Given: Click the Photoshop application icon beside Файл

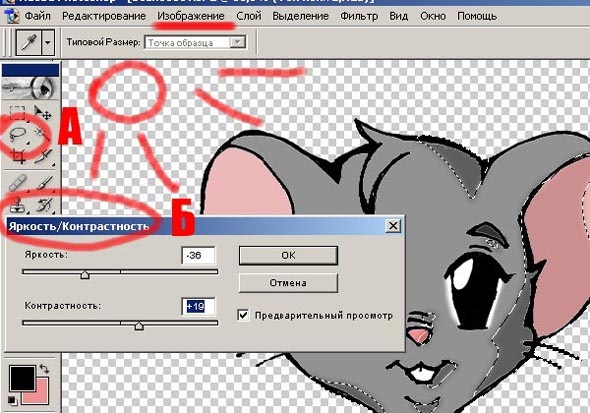Looking at the screenshot, I should 12,17.
